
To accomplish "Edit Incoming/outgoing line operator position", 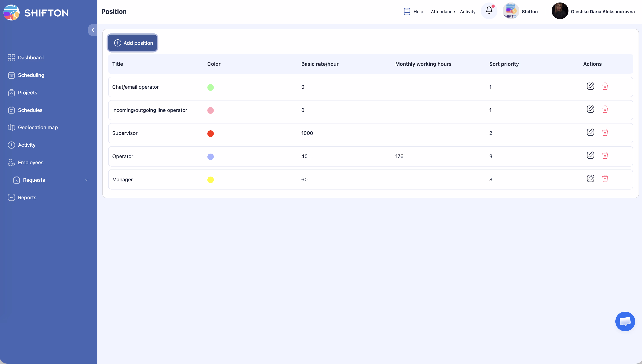I will 590,109.
